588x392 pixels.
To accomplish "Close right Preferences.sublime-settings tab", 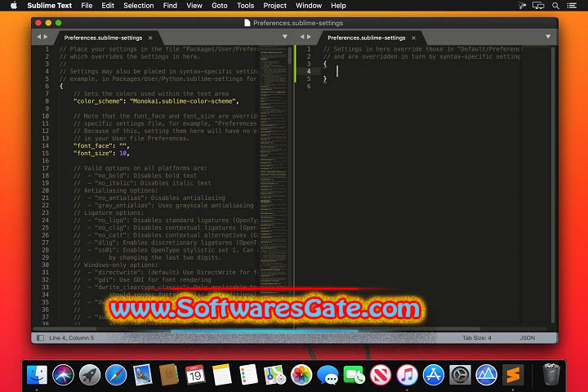I will [x=413, y=38].
